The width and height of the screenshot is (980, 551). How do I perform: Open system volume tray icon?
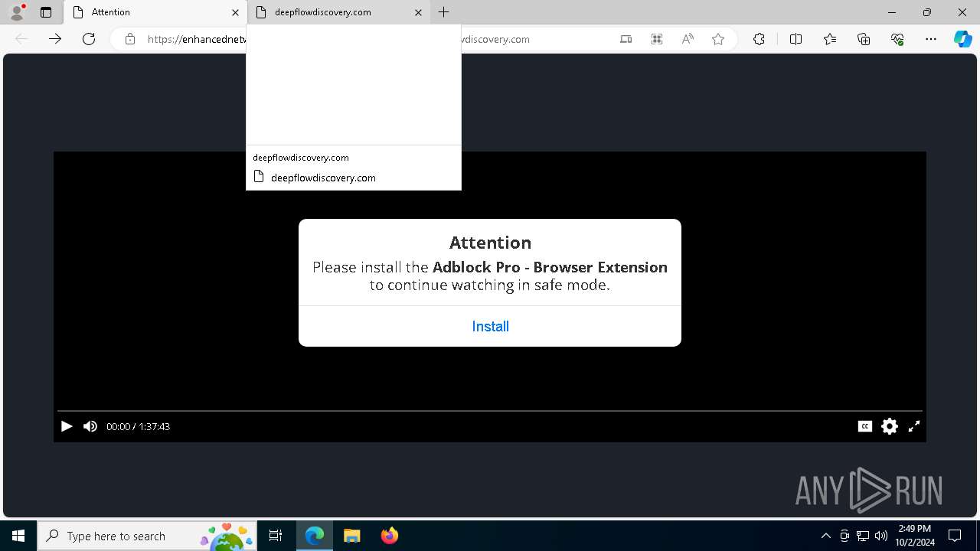pyautogui.click(x=881, y=536)
